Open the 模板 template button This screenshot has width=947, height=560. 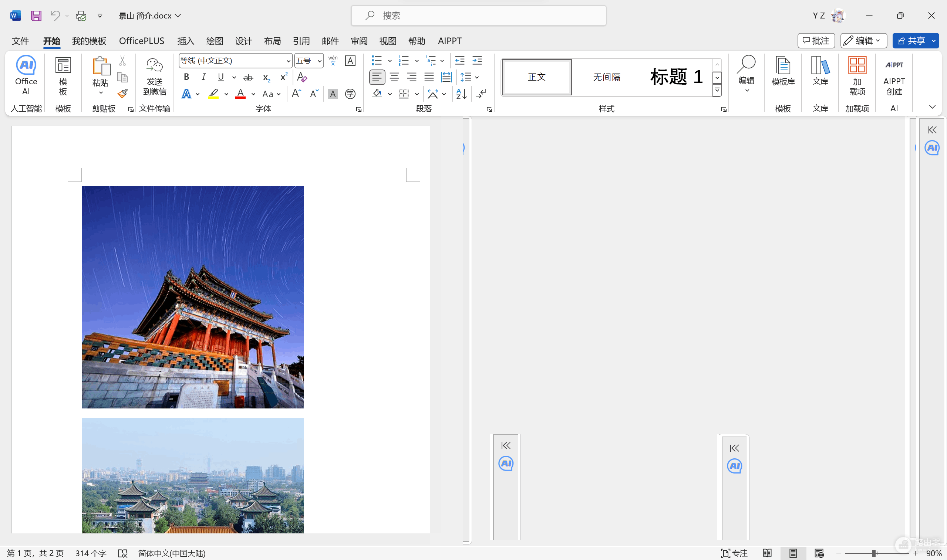tap(63, 77)
